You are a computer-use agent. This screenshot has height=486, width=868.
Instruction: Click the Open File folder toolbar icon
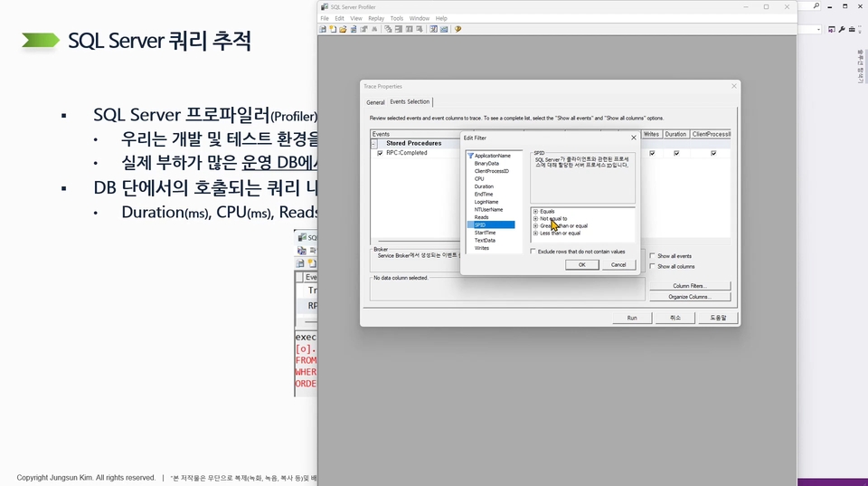click(x=343, y=29)
